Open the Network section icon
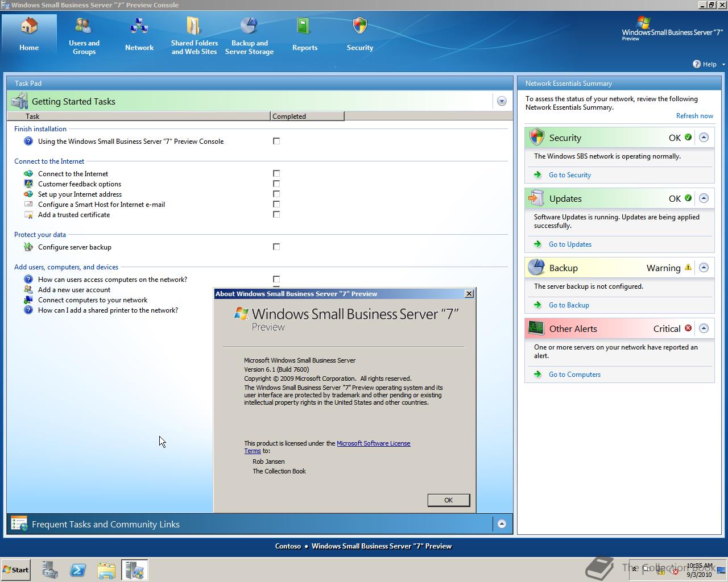 pos(139,27)
